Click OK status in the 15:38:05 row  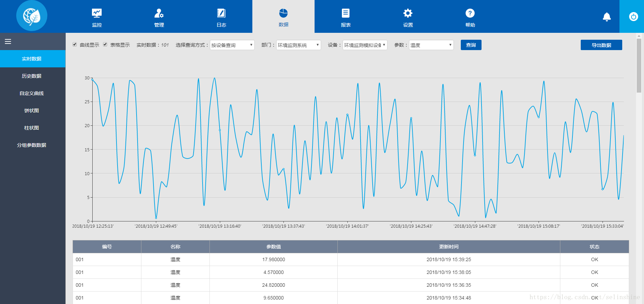click(595, 272)
